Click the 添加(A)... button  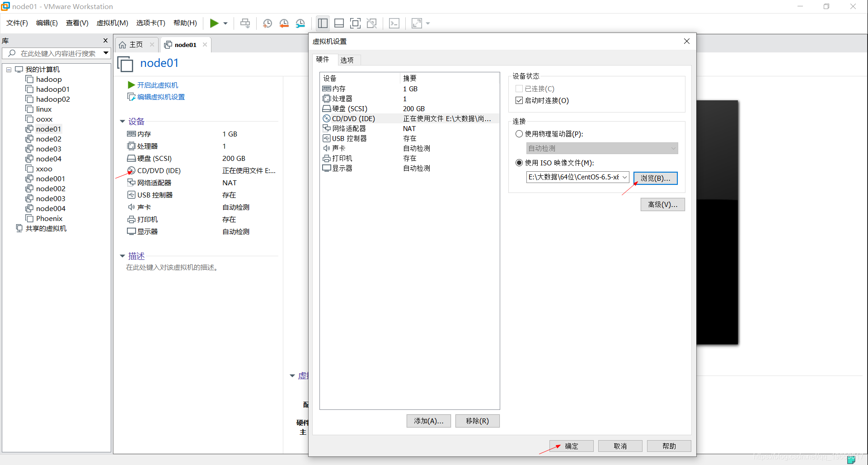point(429,421)
